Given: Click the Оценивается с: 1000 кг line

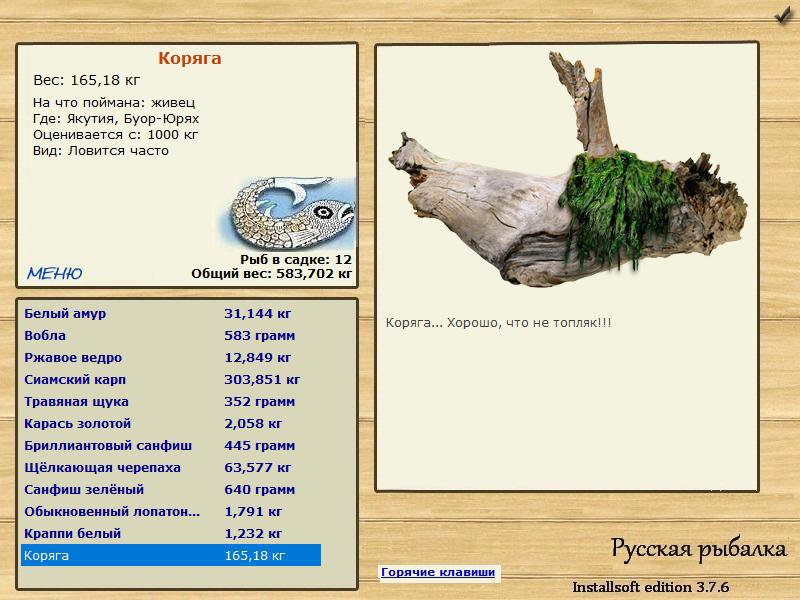Looking at the screenshot, I should coord(115,135).
